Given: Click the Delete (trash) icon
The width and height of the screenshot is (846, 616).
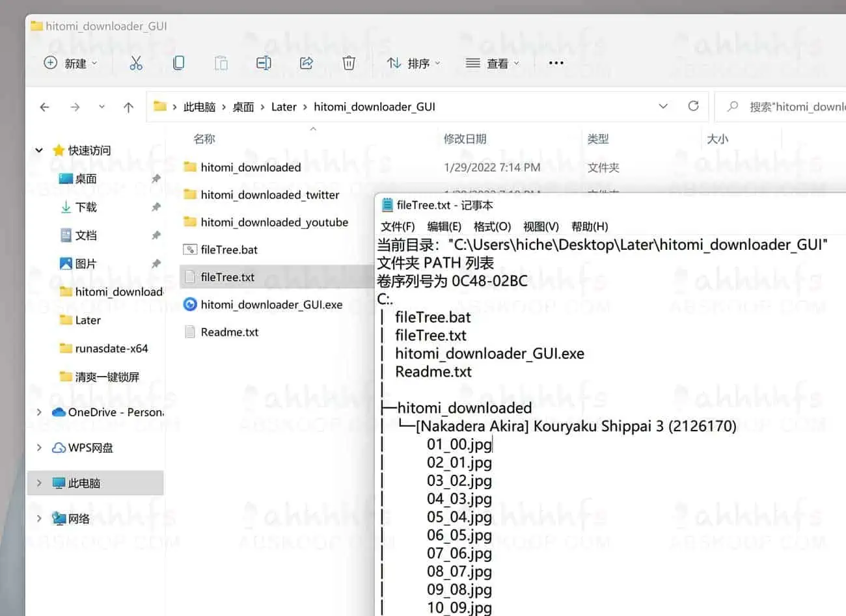Looking at the screenshot, I should pos(349,62).
